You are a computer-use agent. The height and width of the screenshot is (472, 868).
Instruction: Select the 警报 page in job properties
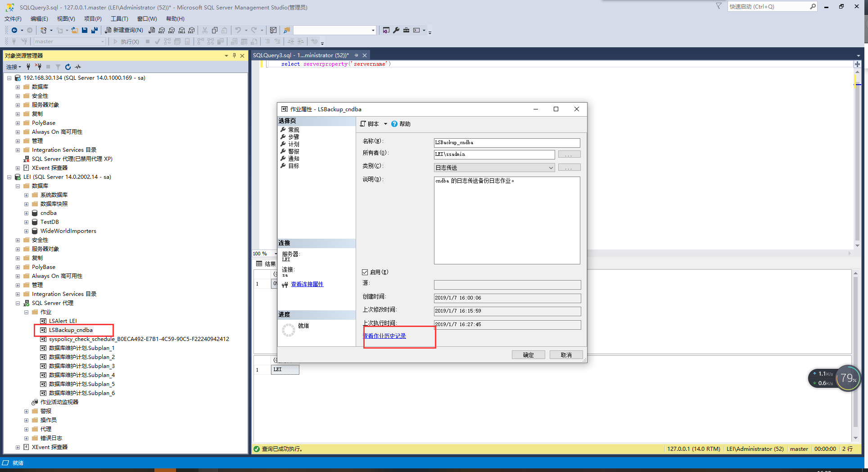pos(294,151)
